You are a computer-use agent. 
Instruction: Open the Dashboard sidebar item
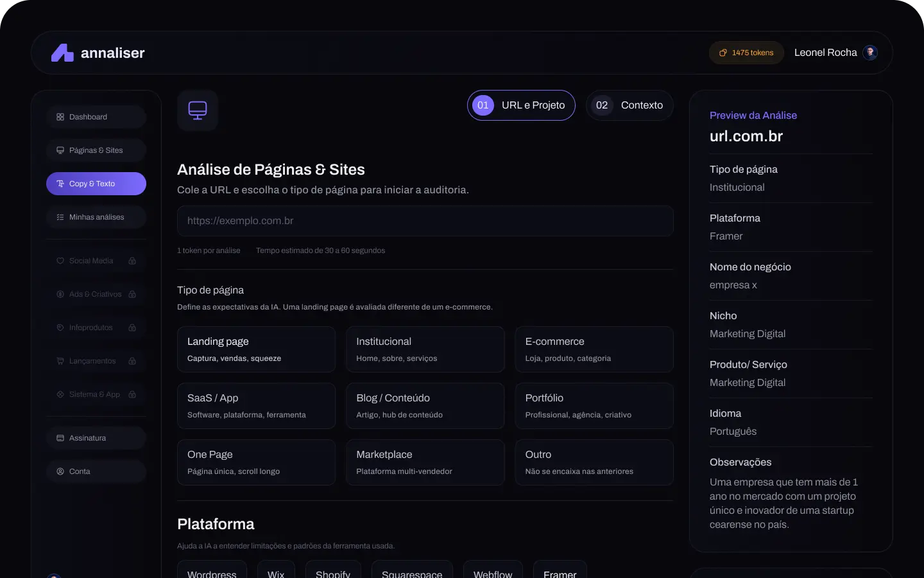[96, 117]
